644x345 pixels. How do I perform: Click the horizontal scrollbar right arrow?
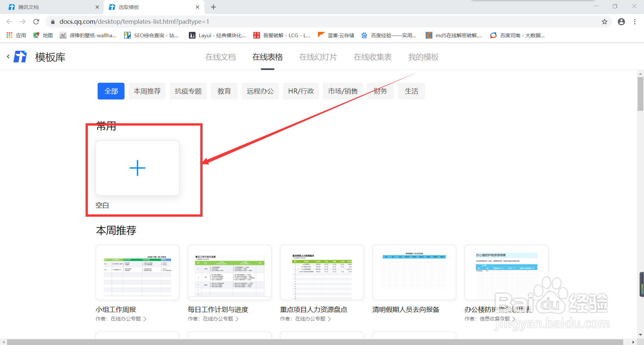coord(633,342)
